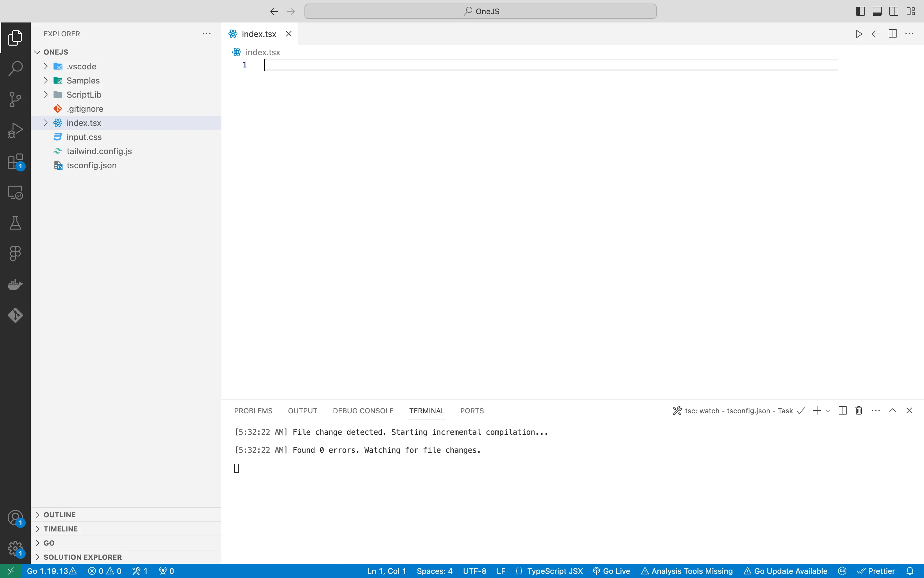Click Prettier in status bar
Image resolution: width=924 pixels, height=578 pixels.
tap(876, 571)
